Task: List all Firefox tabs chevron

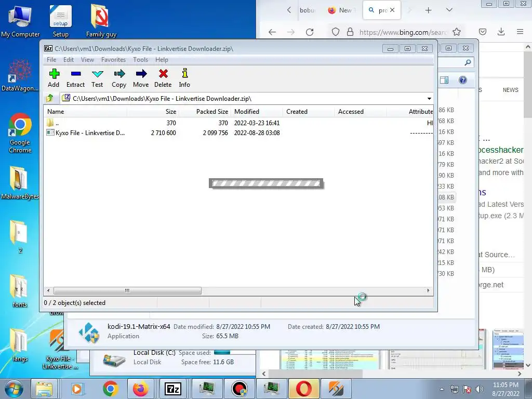Action: 449,10
